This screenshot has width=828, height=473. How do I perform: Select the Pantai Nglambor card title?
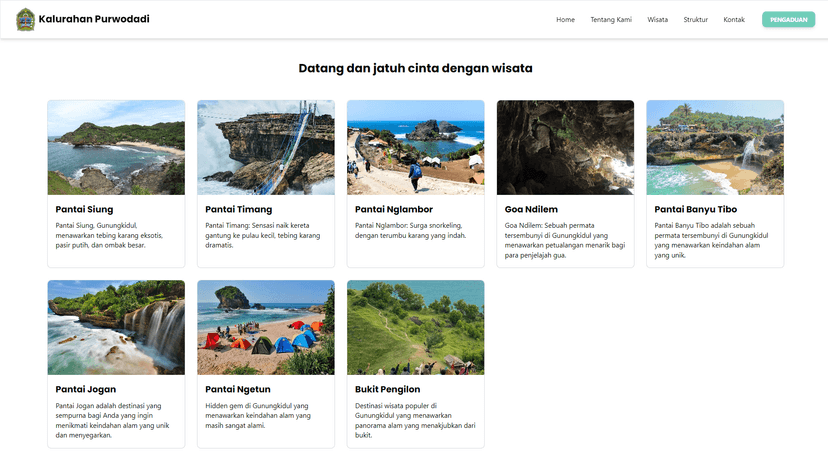[x=394, y=210]
